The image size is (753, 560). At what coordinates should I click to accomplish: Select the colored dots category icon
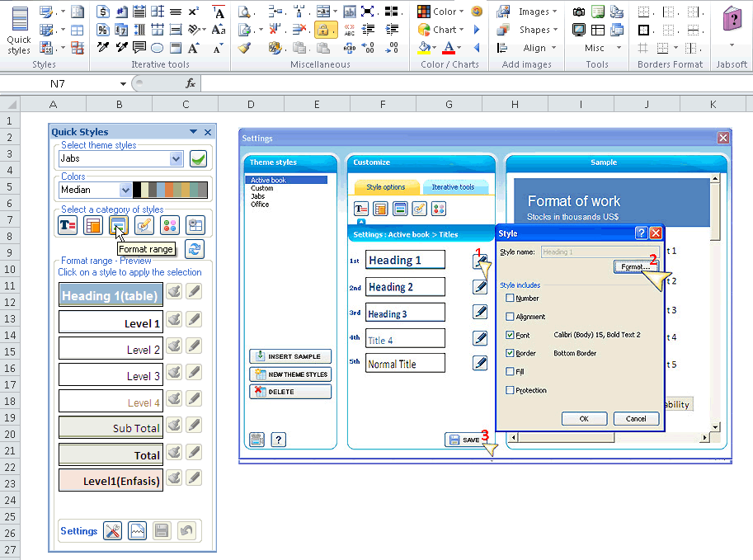point(170,225)
